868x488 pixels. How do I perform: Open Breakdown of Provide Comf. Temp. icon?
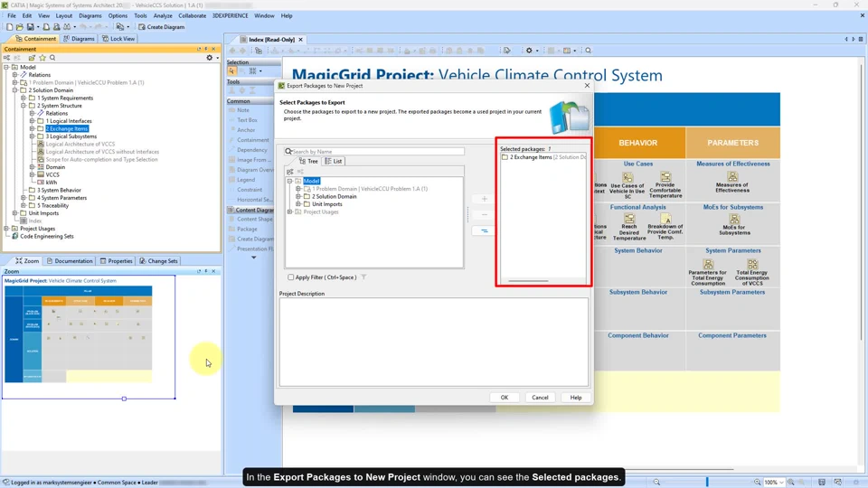665,219
